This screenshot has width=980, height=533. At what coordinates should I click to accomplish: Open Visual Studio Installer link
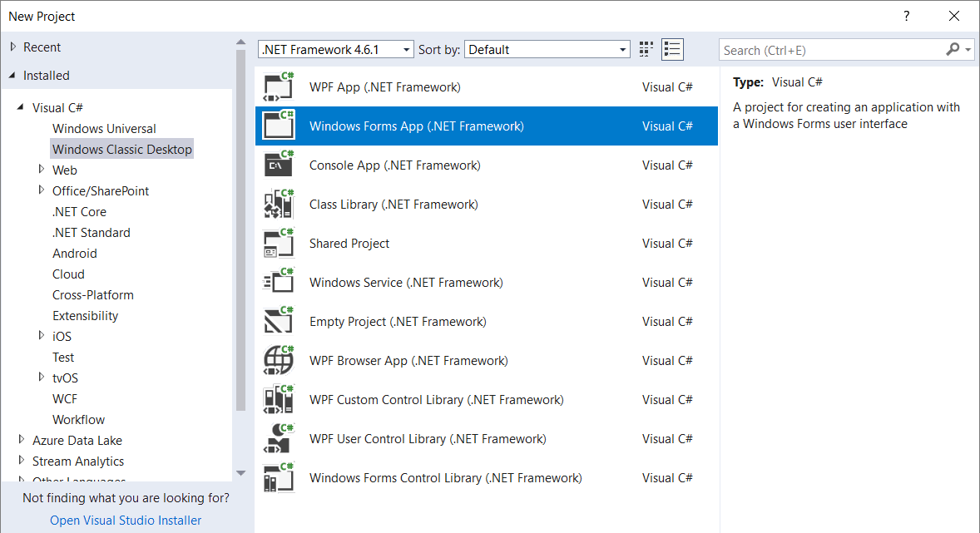pyautogui.click(x=126, y=521)
